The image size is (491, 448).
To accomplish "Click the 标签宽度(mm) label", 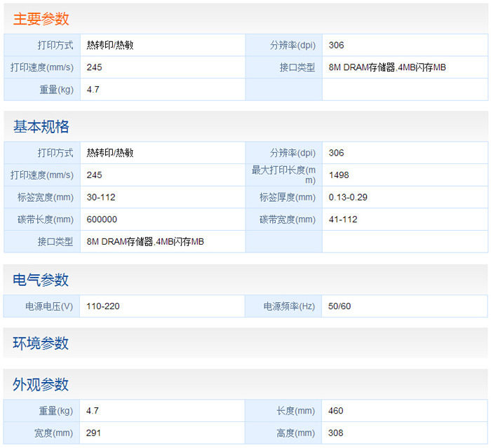I will pos(46,197).
